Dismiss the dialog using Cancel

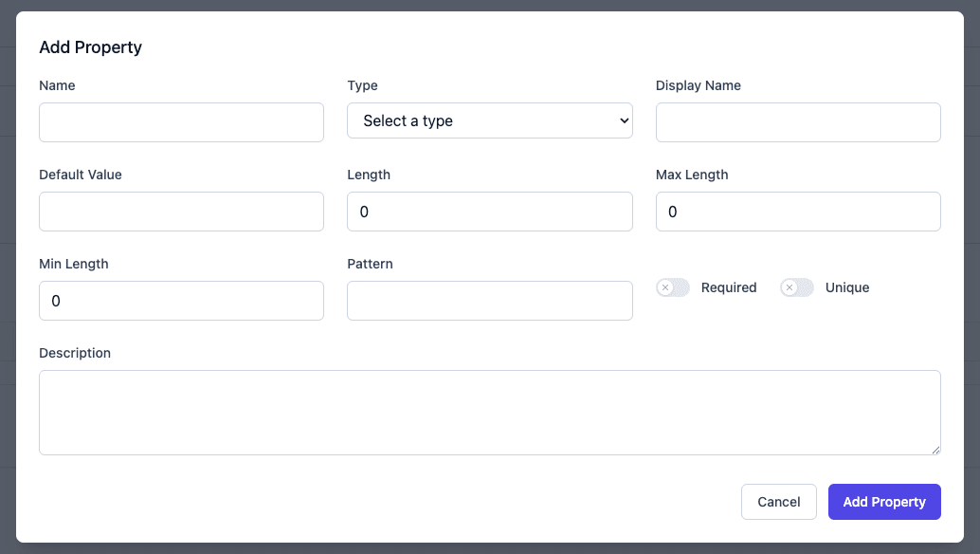(x=778, y=501)
